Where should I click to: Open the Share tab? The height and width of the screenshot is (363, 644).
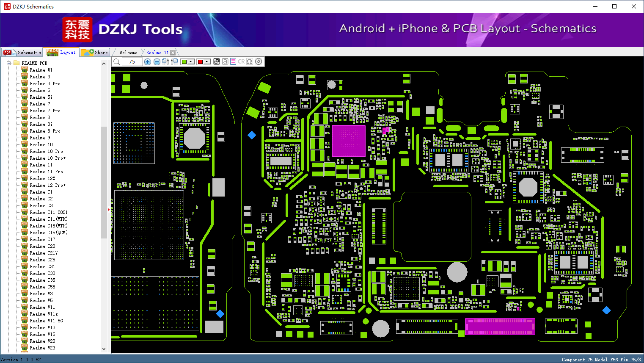click(95, 53)
